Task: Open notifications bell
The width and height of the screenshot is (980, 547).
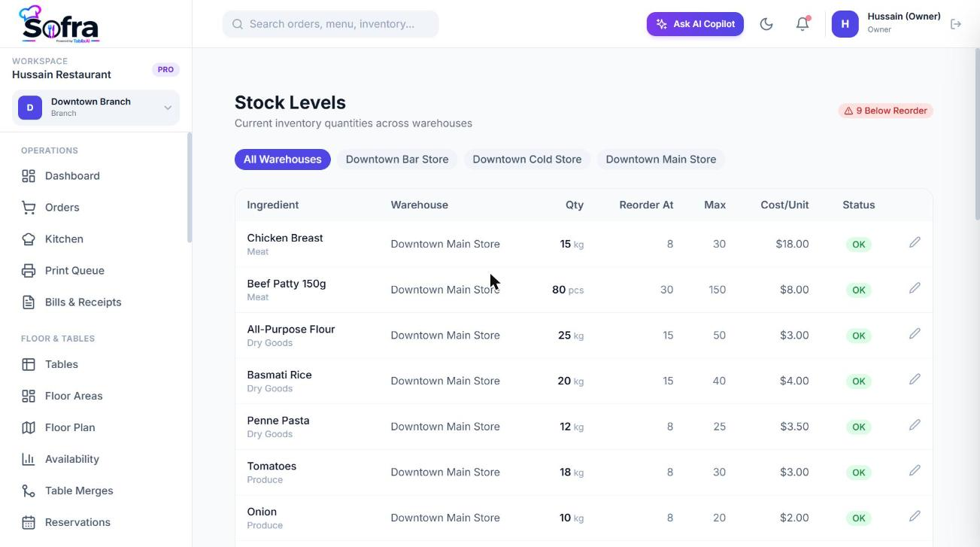Action: click(803, 24)
